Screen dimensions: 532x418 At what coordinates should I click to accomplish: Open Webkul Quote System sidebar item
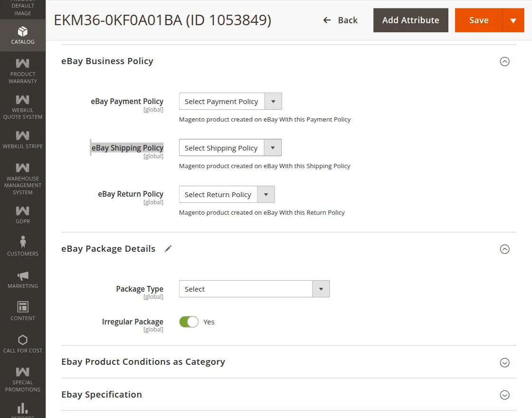click(23, 107)
